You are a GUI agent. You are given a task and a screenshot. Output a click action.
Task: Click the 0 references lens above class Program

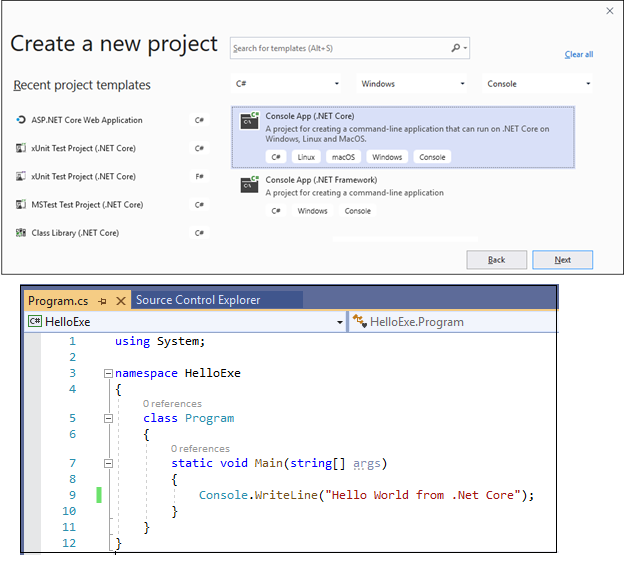click(172, 404)
